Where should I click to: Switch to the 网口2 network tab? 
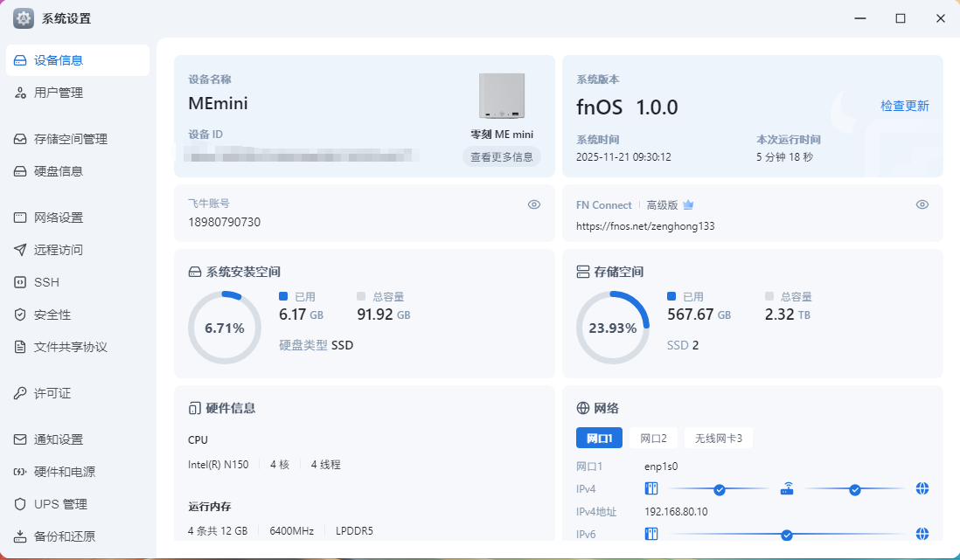[x=653, y=438]
